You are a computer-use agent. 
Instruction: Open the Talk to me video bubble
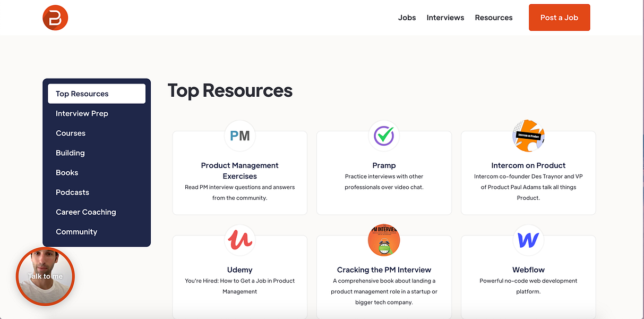45,276
